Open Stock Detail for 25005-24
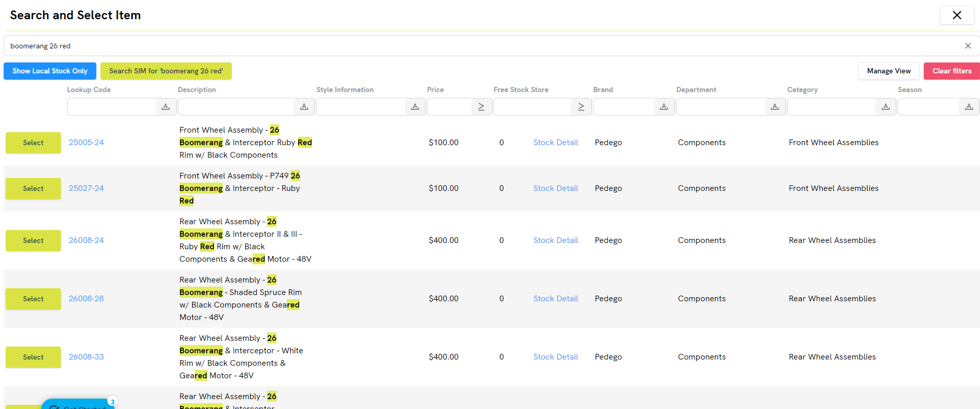This screenshot has height=409, width=980. coord(556,143)
